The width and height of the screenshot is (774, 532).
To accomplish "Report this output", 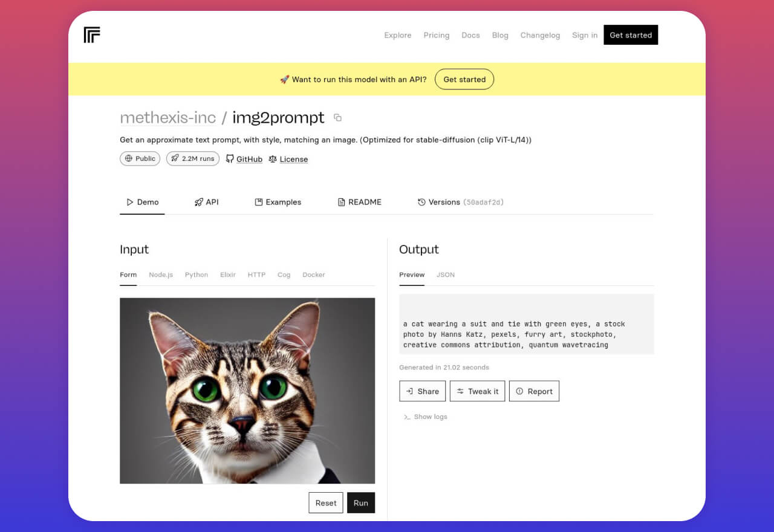I will (x=534, y=391).
